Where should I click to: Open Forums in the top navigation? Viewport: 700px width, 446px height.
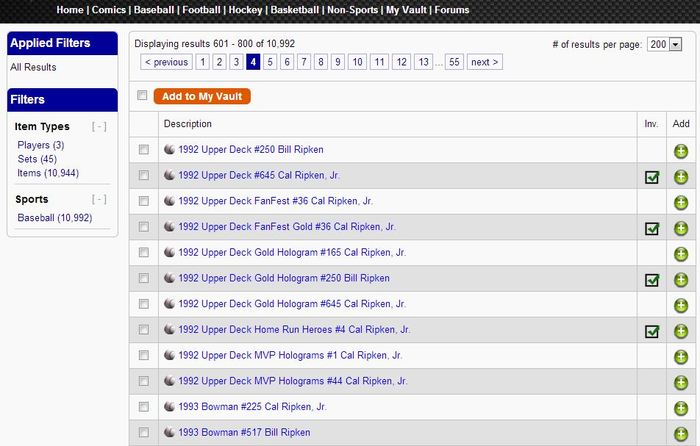452,10
